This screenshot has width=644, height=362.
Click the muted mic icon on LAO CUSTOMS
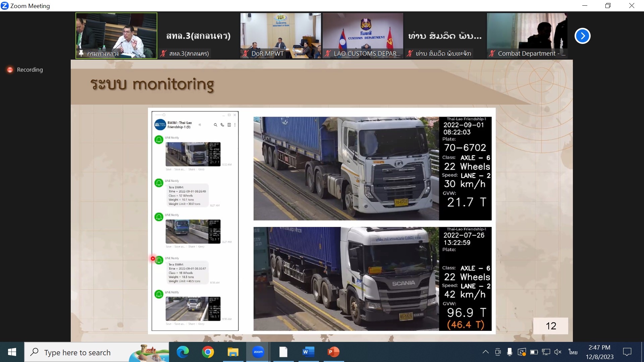click(x=328, y=54)
